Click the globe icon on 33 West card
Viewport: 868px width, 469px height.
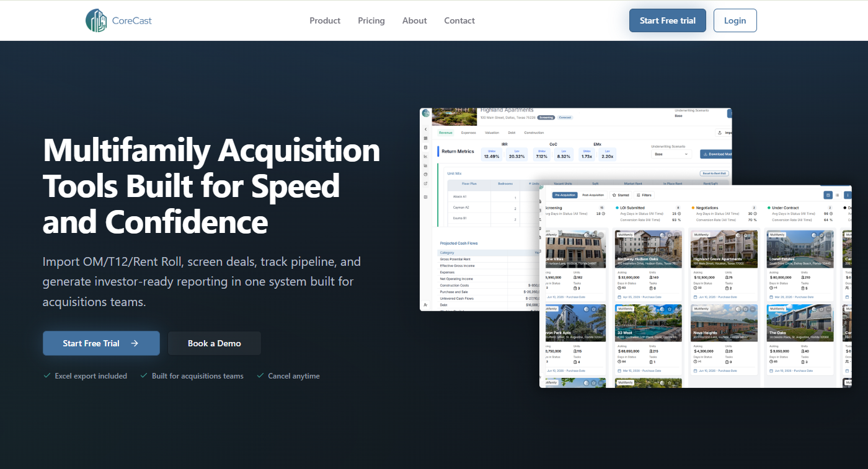662,309
